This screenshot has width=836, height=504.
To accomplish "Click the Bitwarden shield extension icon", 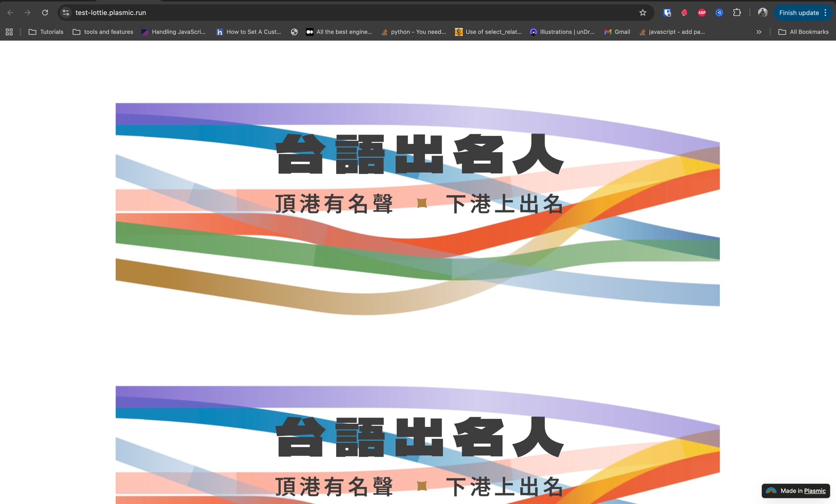I will click(667, 13).
